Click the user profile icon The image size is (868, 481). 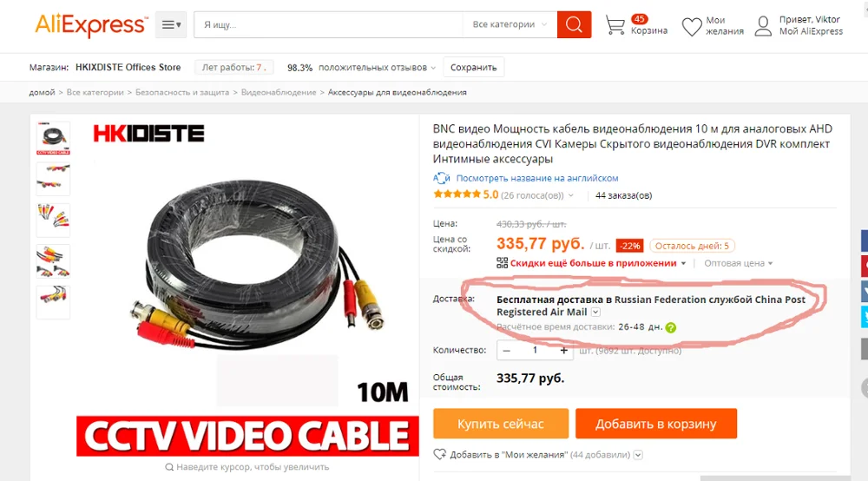point(763,26)
